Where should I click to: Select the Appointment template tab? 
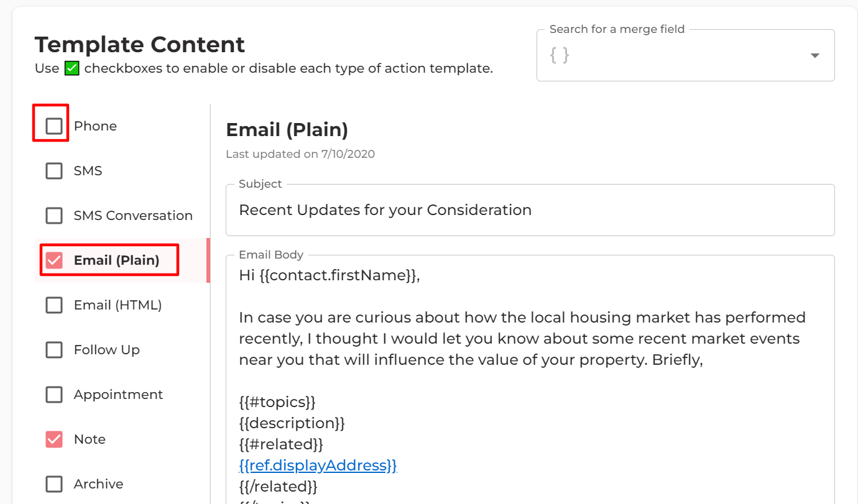point(118,395)
